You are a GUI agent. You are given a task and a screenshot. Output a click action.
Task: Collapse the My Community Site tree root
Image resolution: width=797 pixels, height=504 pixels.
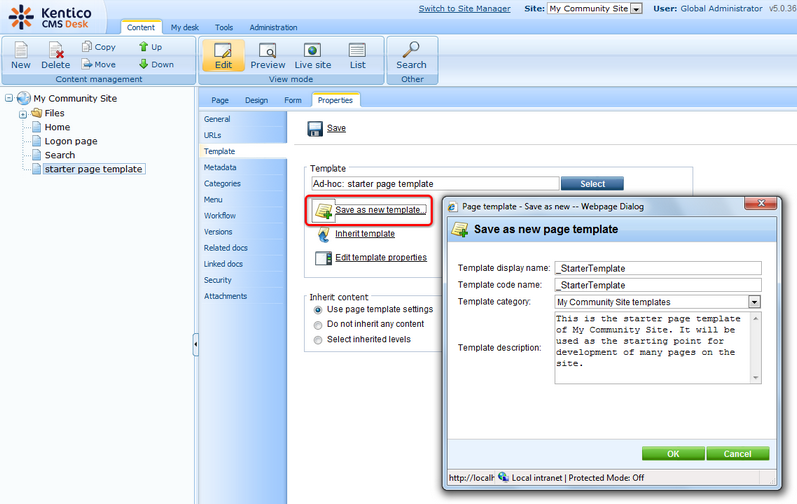click(9, 98)
